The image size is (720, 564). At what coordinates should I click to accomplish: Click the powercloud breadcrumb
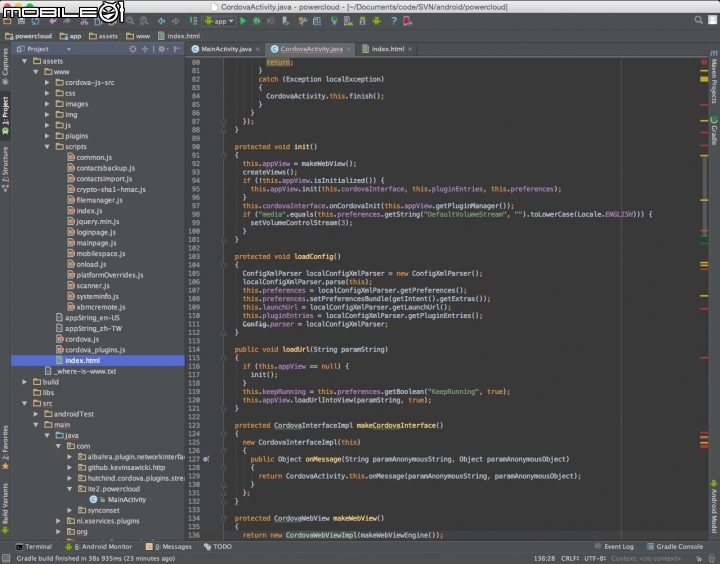[28, 36]
